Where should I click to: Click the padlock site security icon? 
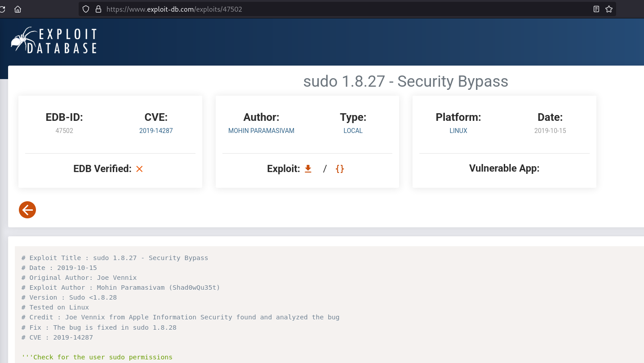(x=98, y=9)
